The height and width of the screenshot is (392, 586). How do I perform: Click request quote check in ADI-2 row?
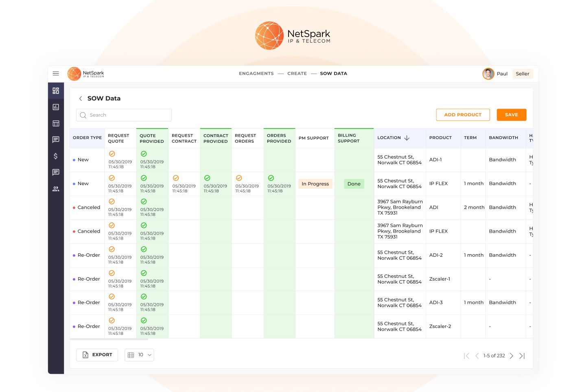[112, 249]
